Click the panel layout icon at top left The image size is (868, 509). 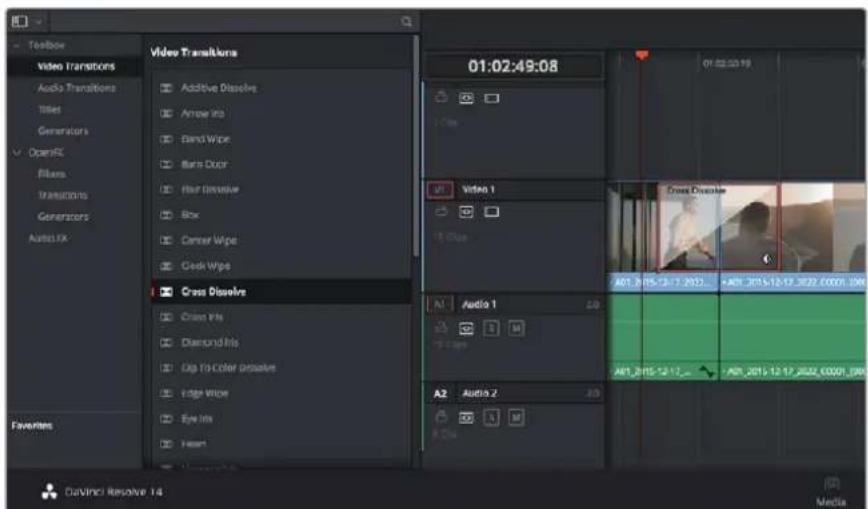tap(19, 22)
